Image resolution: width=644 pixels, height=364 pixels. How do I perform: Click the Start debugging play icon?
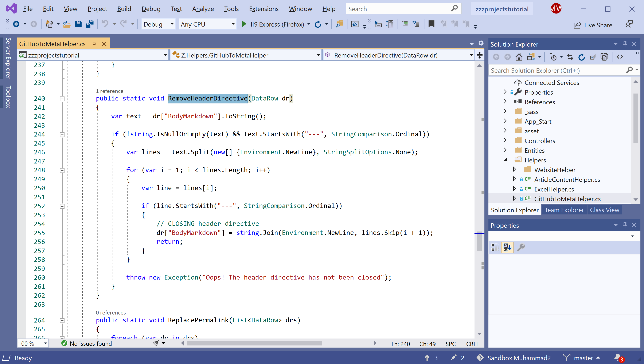tap(244, 24)
